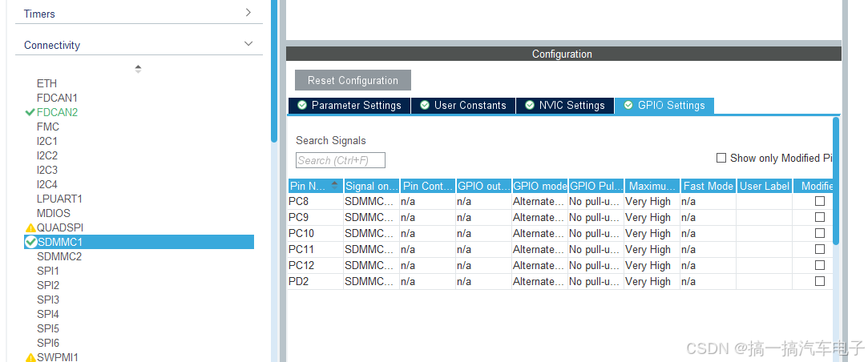Click the Maximum output speed column header

pos(652,186)
